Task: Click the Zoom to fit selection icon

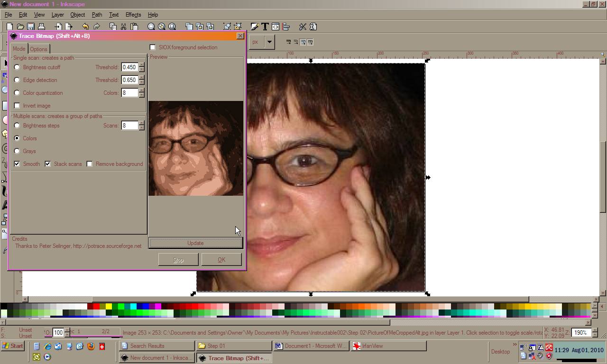Action: (151, 27)
